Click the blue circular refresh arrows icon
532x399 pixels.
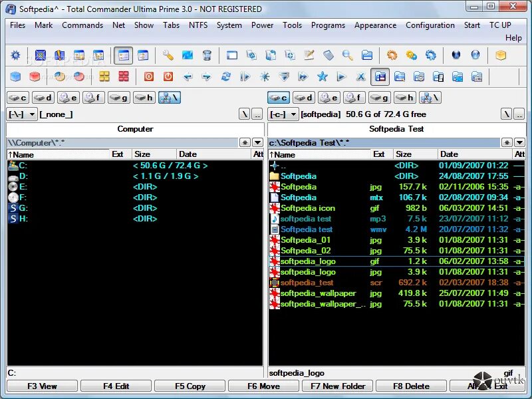pyautogui.click(x=225, y=76)
